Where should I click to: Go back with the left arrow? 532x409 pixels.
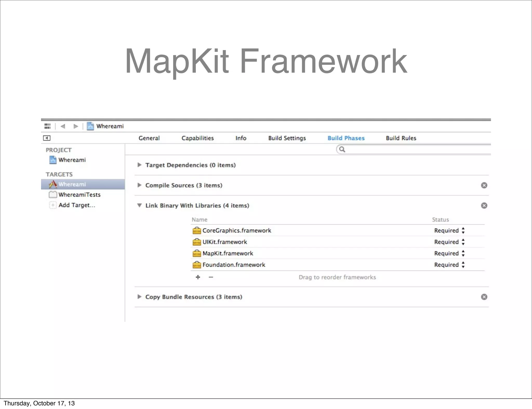point(63,126)
